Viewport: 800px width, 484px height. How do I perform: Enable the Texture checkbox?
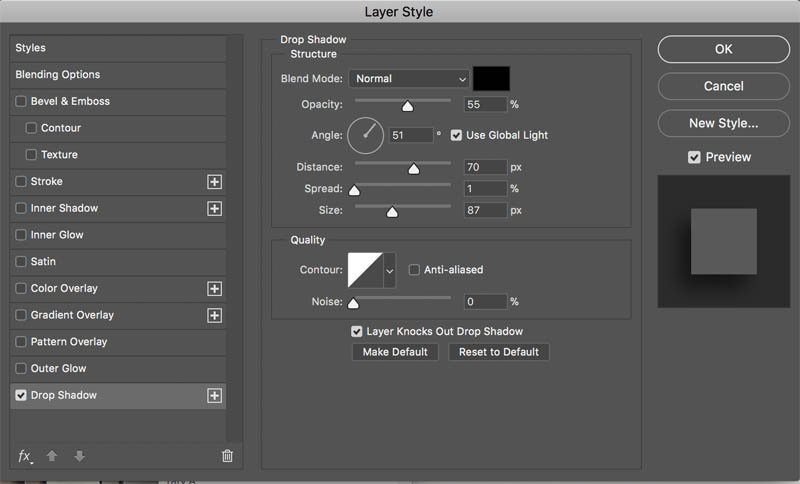(x=31, y=154)
